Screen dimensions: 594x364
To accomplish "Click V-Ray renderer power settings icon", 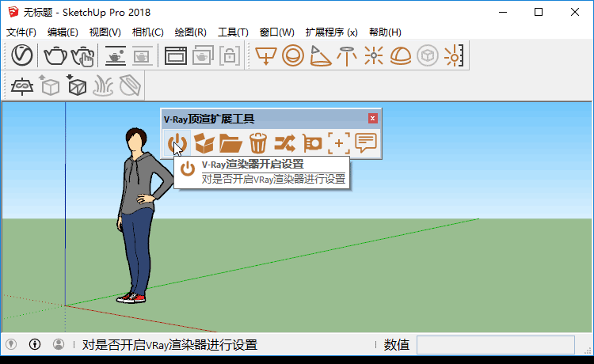I will click(177, 143).
